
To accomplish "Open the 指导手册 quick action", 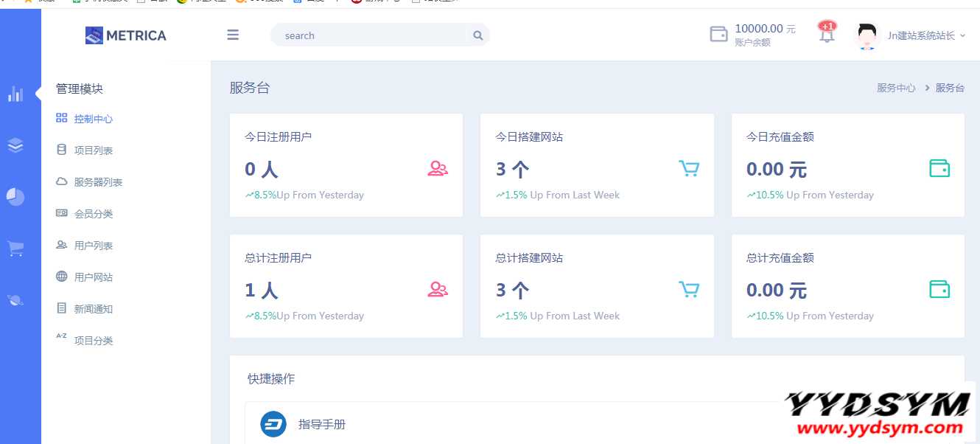I will (x=321, y=424).
